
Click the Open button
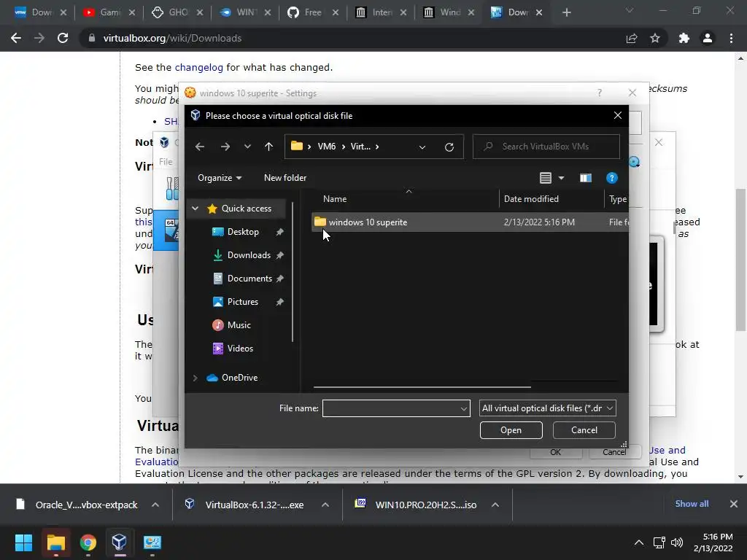click(x=511, y=430)
